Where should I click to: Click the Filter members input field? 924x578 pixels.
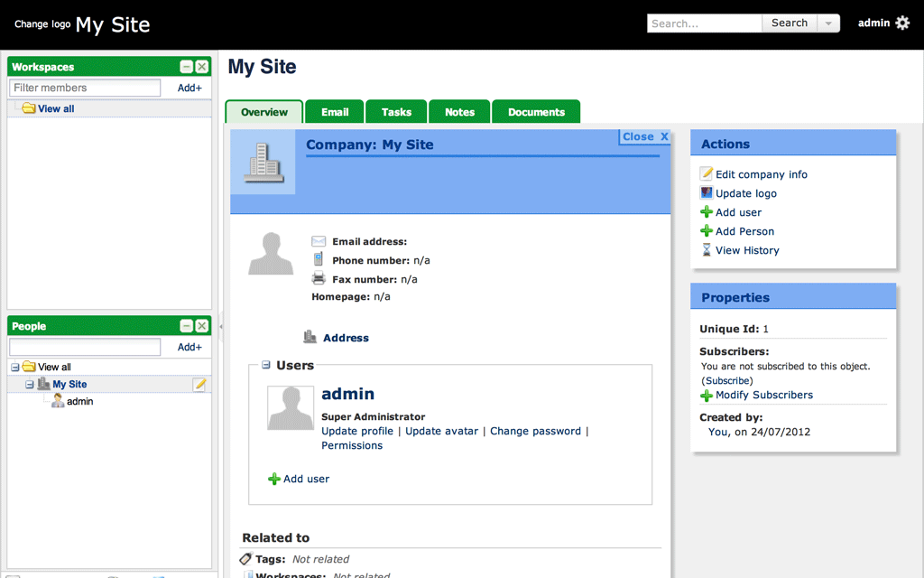pos(85,88)
